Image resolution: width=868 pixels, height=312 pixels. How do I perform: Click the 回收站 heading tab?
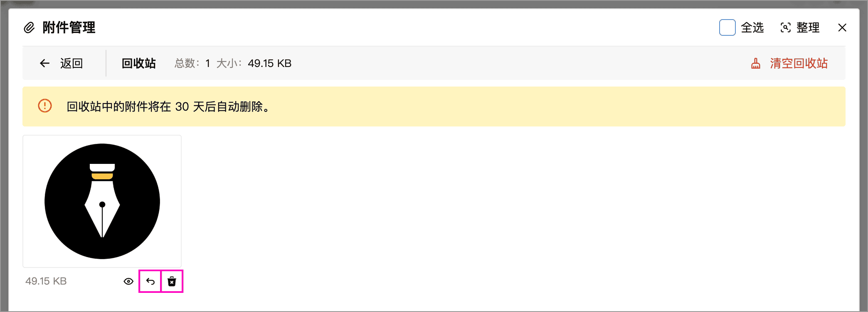coord(138,63)
